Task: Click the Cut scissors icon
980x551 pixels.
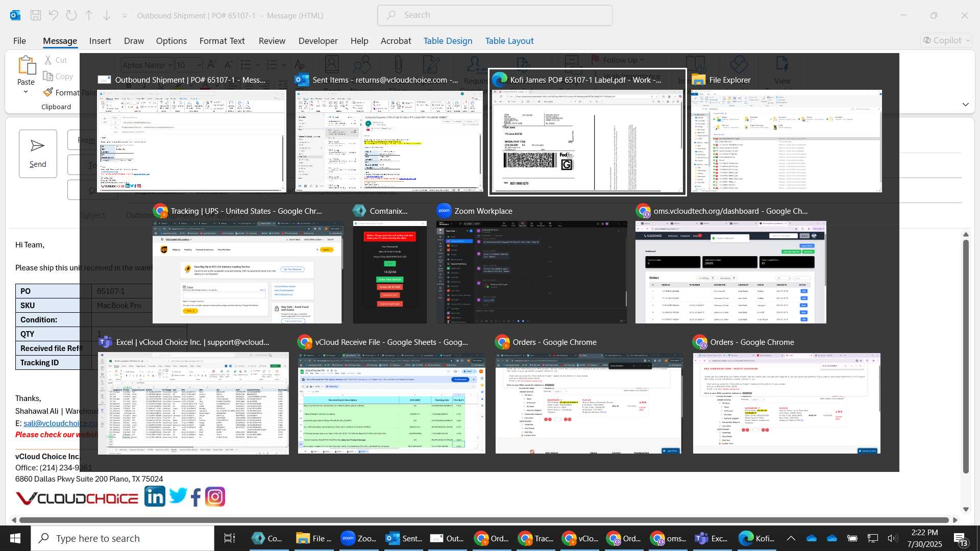Action: point(48,60)
